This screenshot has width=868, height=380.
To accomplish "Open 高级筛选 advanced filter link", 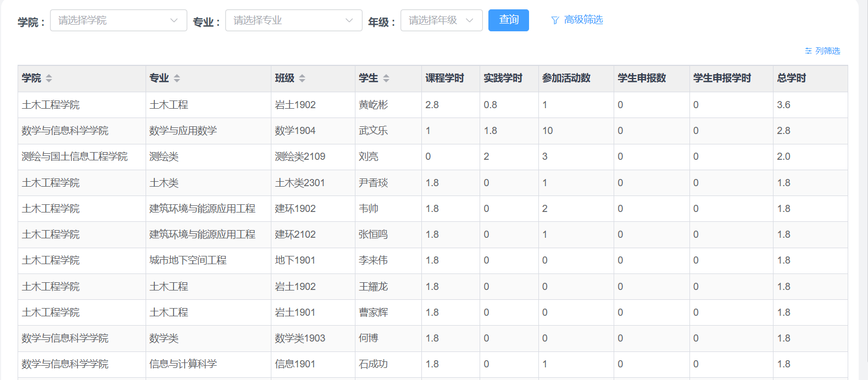I will [x=577, y=20].
